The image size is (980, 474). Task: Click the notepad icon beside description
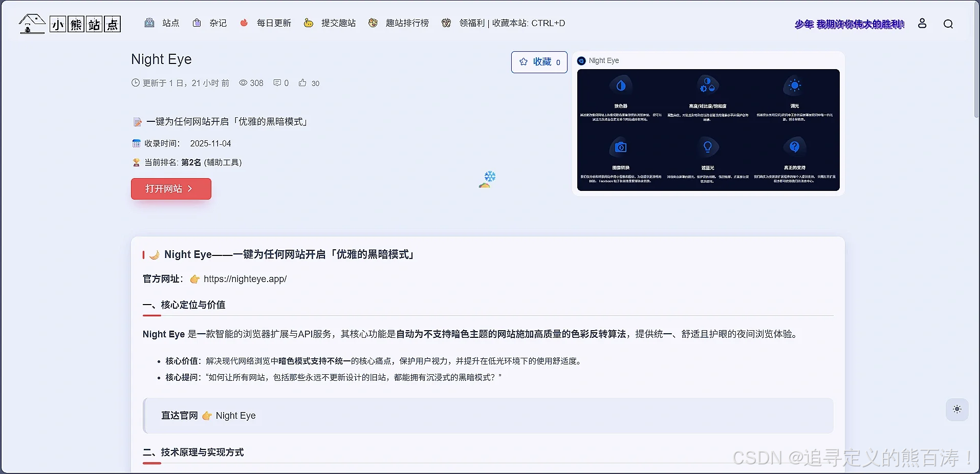coord(137,122)
